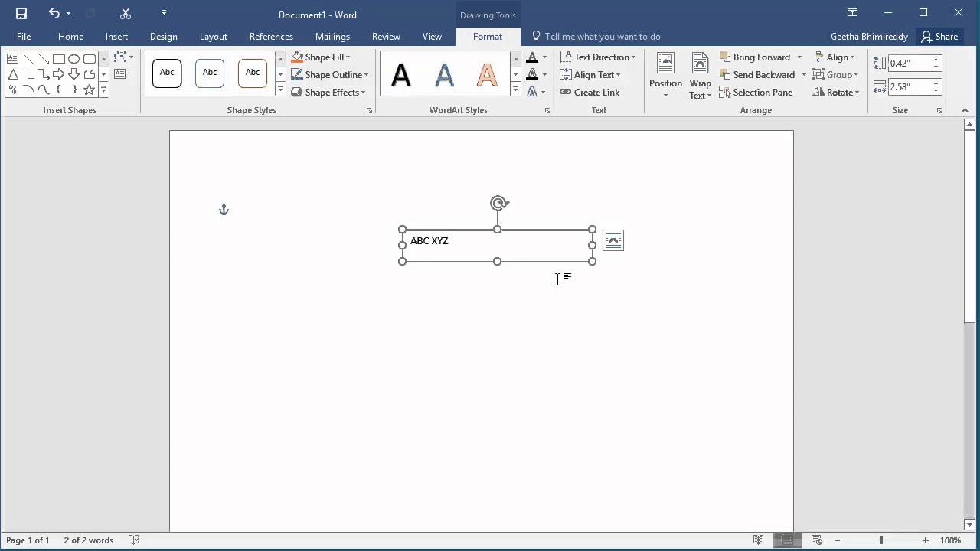Click the Cut scissors icon
The width and height of the screenshot is (980, 551).
click(x=126, y=13)
